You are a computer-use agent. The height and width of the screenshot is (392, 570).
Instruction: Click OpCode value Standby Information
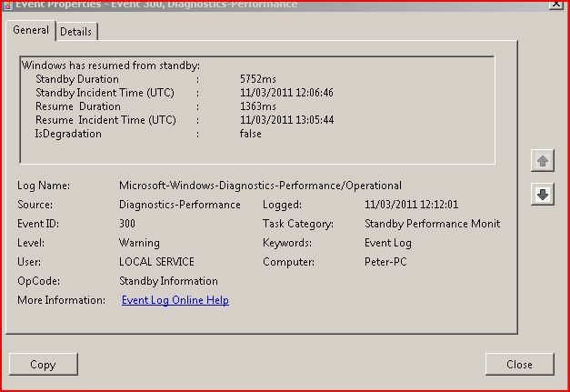(168, 281)
